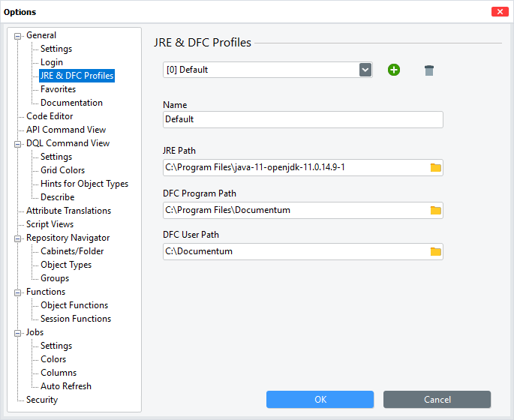Viewport: 514px width, 420px height.
Task: Select Grid Colors under DQL Command View
Action: 62,170
